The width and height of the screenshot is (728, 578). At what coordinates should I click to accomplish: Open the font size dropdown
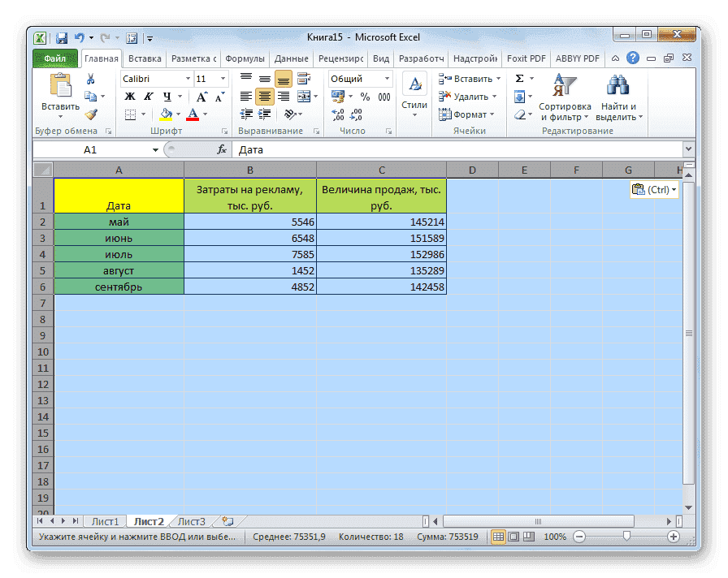pos(222,79)
